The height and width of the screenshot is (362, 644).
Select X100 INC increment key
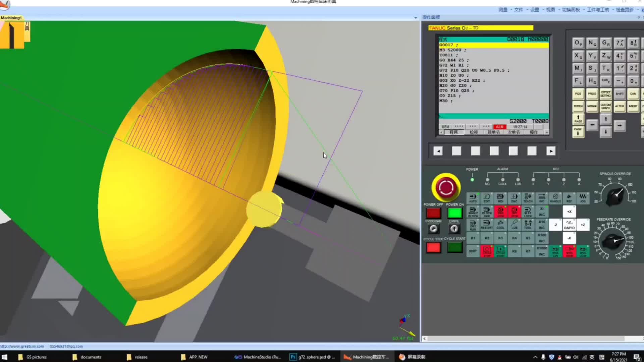(542, 238)
